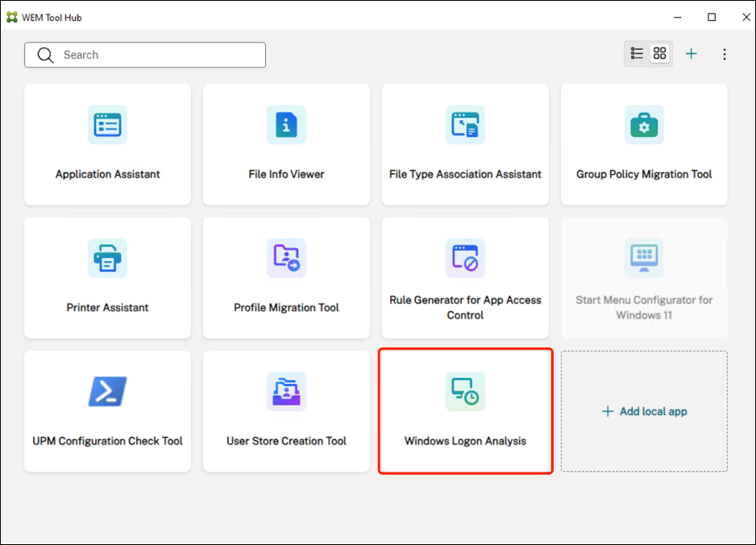Open the Application Assistant icon
Viewport: 756px width, 545px height.
[x=107, y=125]
